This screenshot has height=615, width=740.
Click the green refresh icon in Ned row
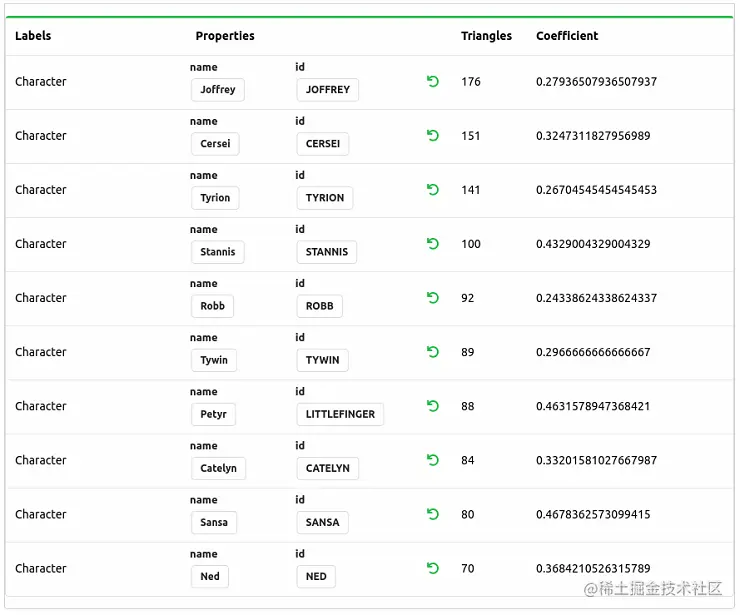click(432, 568)
